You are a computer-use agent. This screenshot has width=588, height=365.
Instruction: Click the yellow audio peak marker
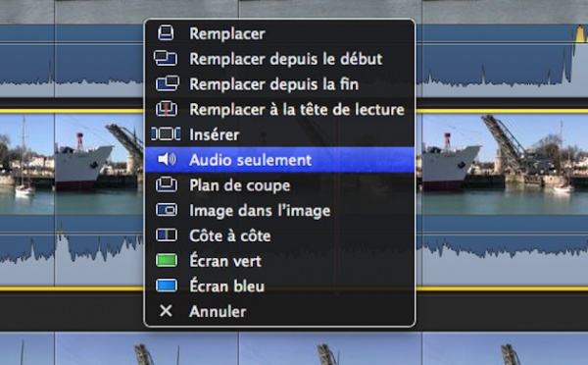tap(580, 33)
